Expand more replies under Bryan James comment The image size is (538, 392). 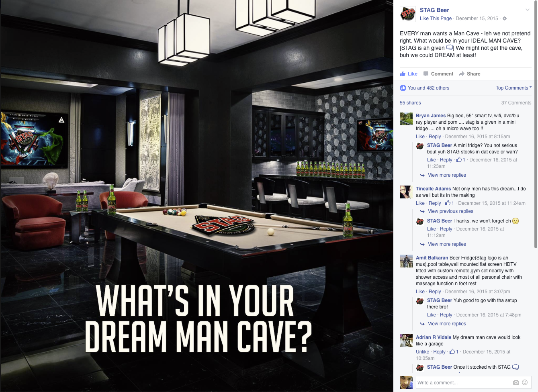(x=447, y=175)
